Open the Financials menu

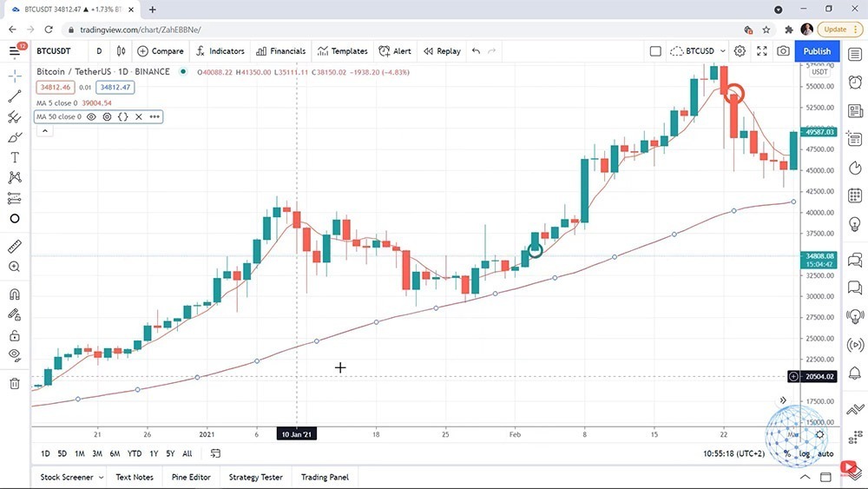click(280, 51)
